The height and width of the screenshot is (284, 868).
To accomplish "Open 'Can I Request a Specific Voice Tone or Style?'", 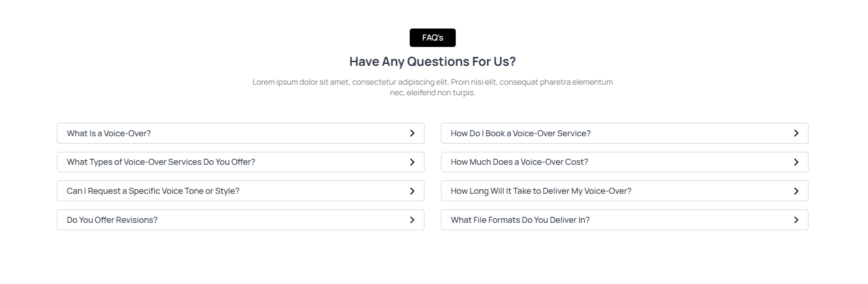I will coord(153,191).
